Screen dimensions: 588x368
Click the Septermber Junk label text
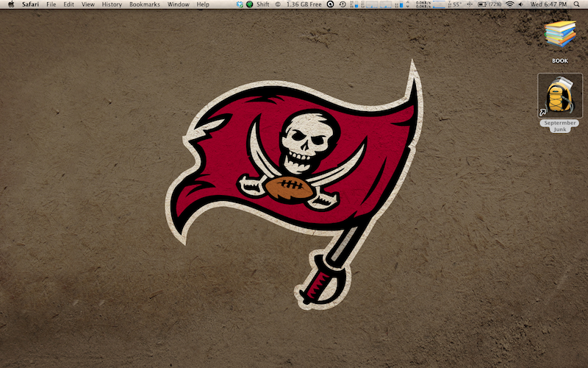560,126
